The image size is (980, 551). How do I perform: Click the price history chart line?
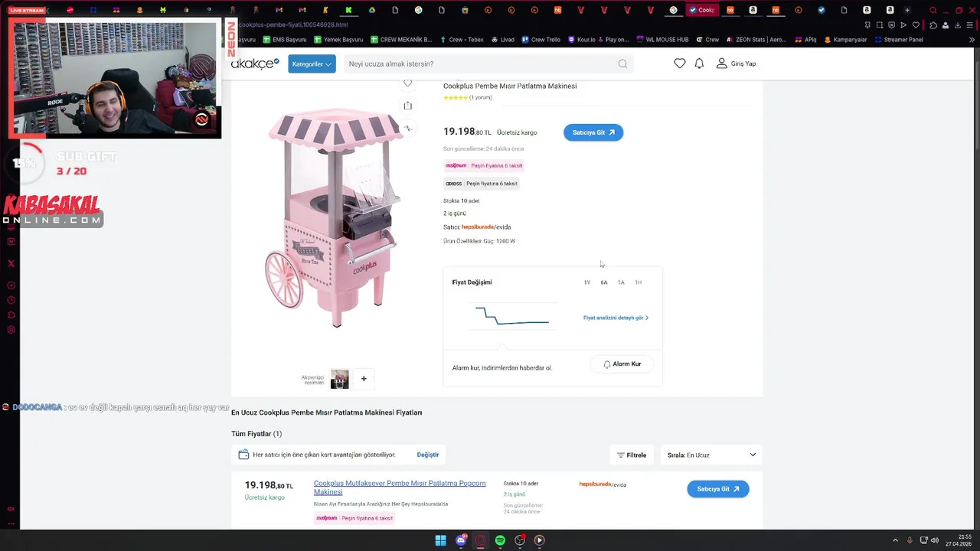point(511,315)
